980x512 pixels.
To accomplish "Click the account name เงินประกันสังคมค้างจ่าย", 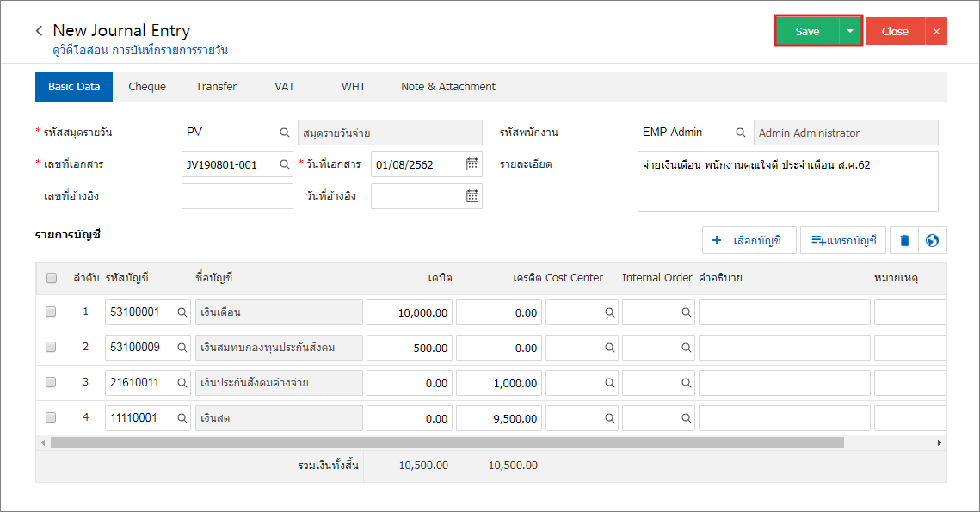I will pos(279,383).
